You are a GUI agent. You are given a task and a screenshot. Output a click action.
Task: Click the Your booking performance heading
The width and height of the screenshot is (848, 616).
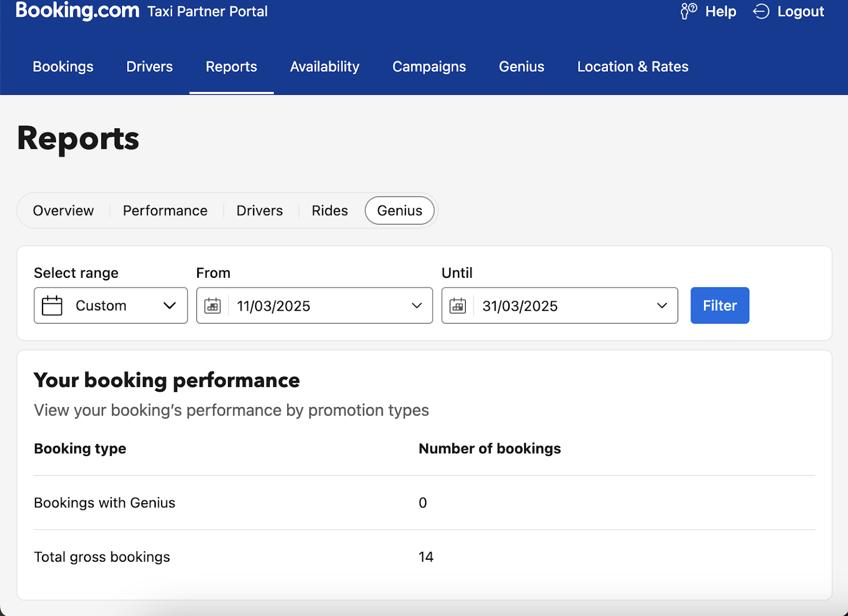(x=167, y=380)
